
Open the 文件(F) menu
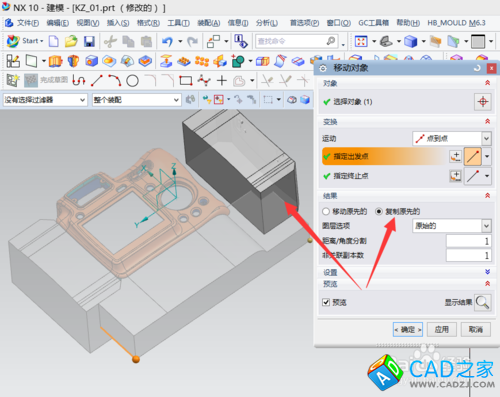coord(28,23)
